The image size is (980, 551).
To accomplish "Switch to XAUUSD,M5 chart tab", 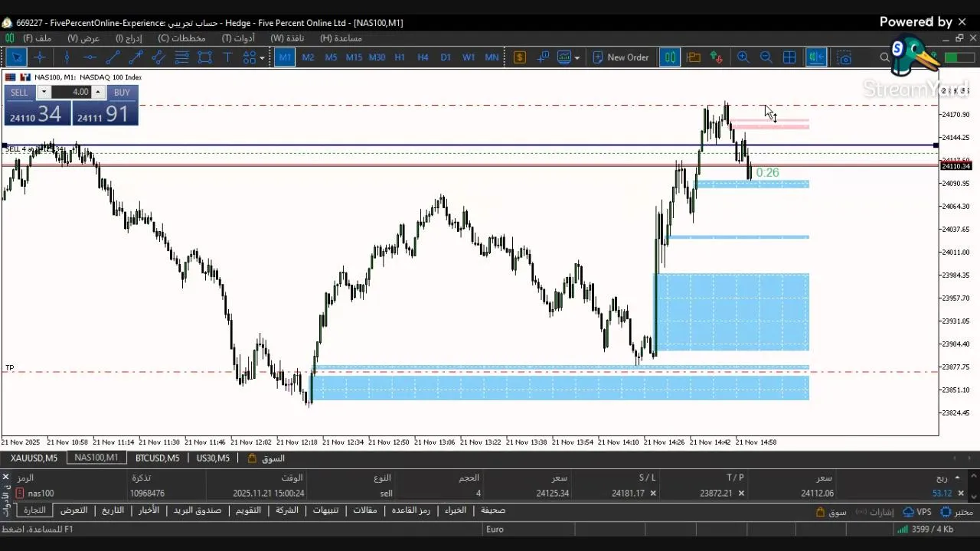I will 34,458.
